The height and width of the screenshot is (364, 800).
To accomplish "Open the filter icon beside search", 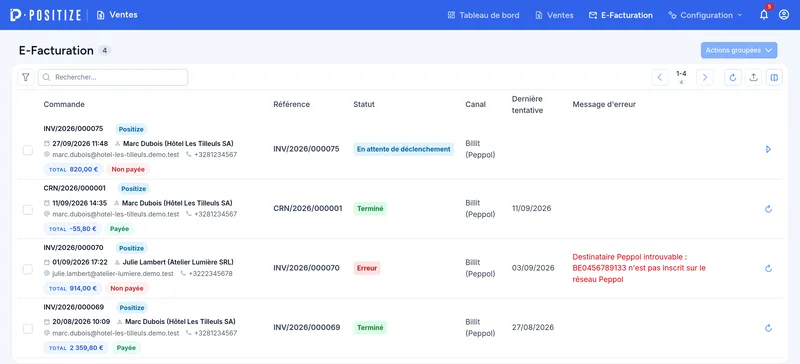I will (26, 77).
